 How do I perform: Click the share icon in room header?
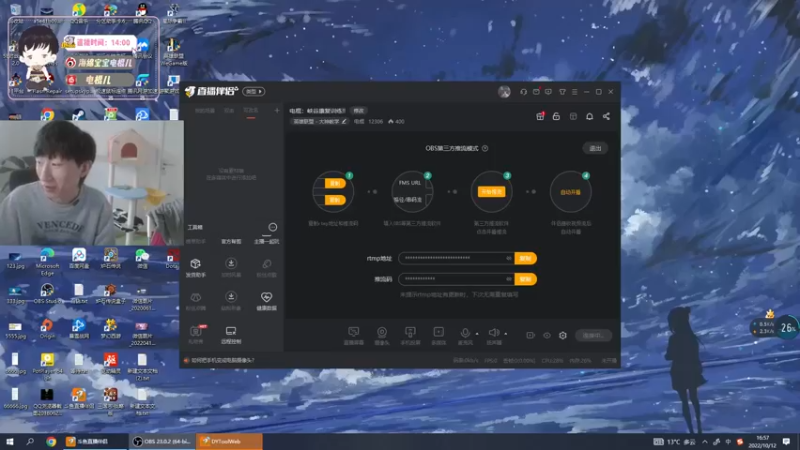coord(606,116)
